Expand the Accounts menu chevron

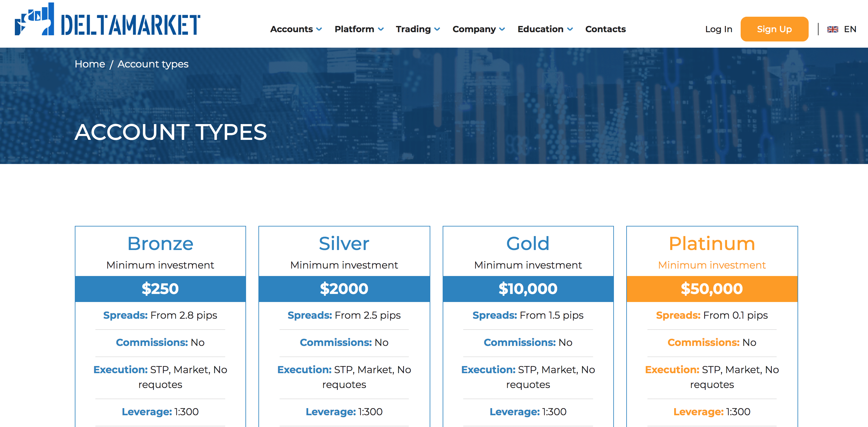[x=319, y=29]
